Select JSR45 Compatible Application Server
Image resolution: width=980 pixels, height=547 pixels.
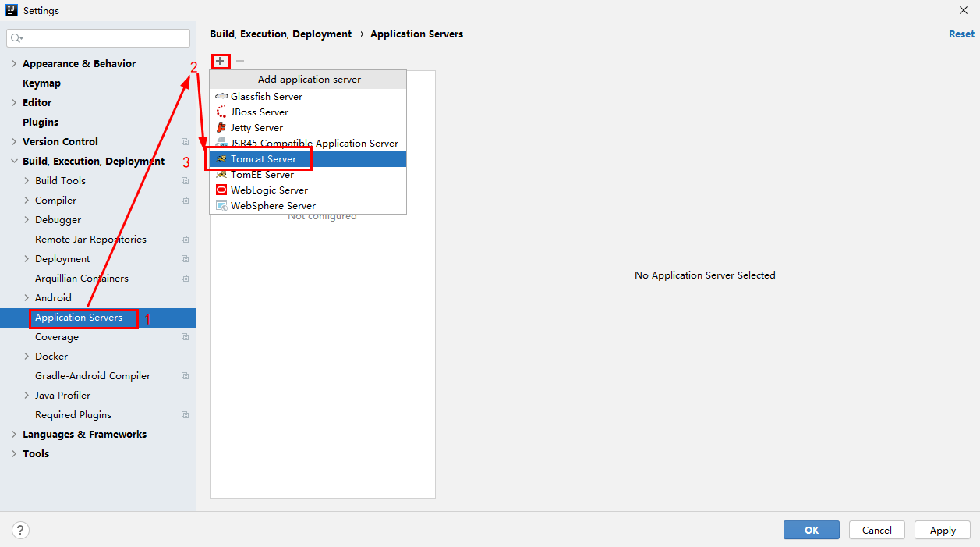coord(308,144)
